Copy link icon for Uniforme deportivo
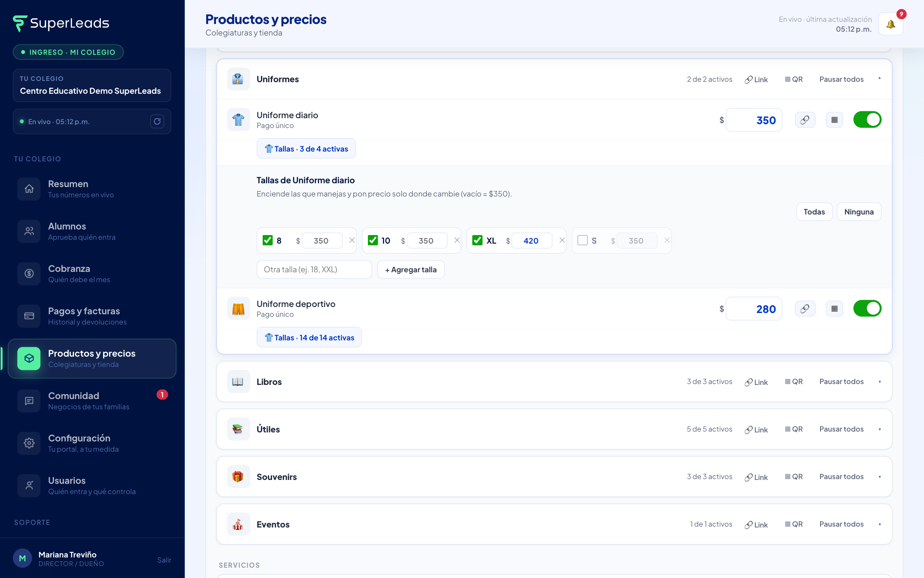The image size is (924, 578). (805, 309)
